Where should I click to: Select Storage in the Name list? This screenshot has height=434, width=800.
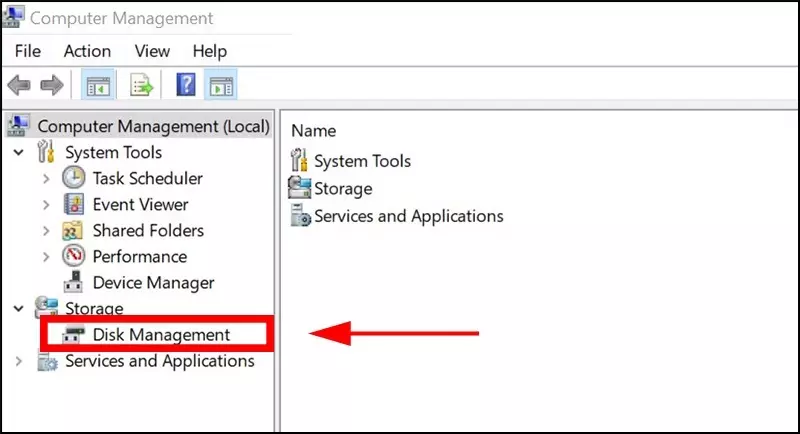[x=343, y=189]
